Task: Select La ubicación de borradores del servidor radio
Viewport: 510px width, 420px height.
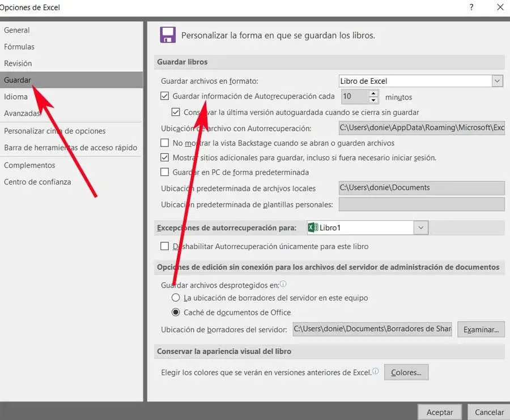Action: coord(176,298)
